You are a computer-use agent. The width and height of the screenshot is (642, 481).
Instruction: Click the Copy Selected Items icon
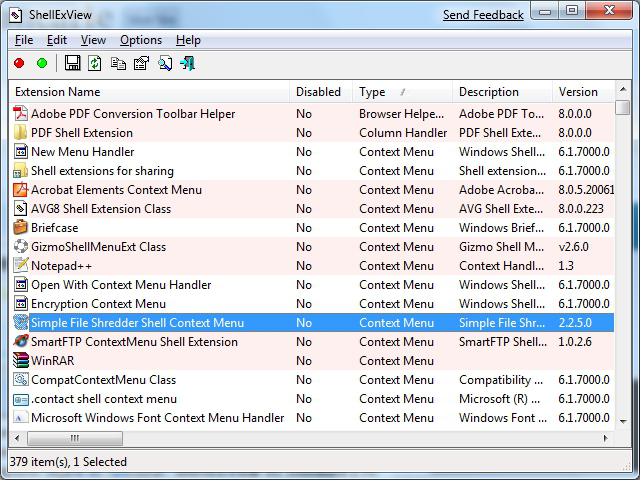(x=118, y=63)
